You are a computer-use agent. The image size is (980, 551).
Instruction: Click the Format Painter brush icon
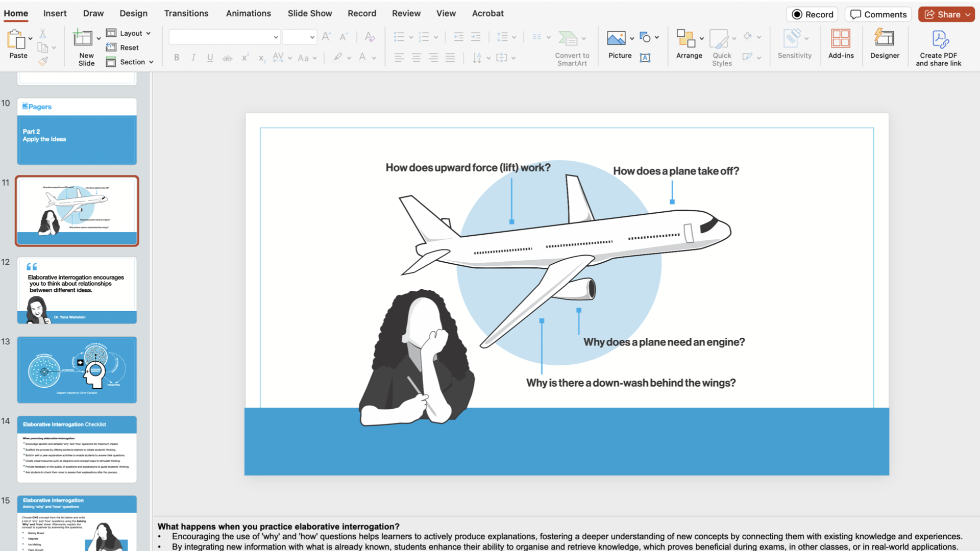point(43,61)
